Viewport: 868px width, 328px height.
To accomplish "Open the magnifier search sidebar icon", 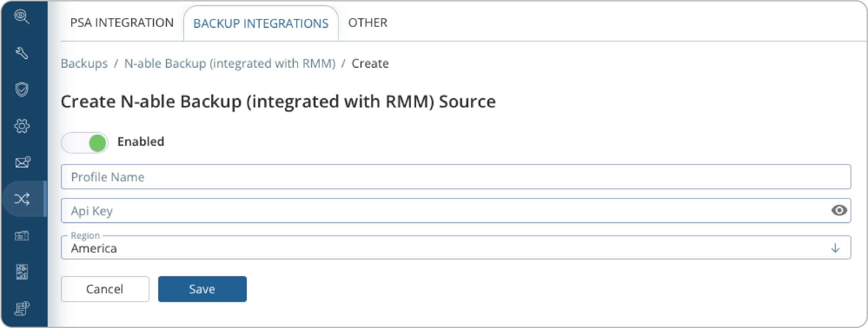I will 22,16.
